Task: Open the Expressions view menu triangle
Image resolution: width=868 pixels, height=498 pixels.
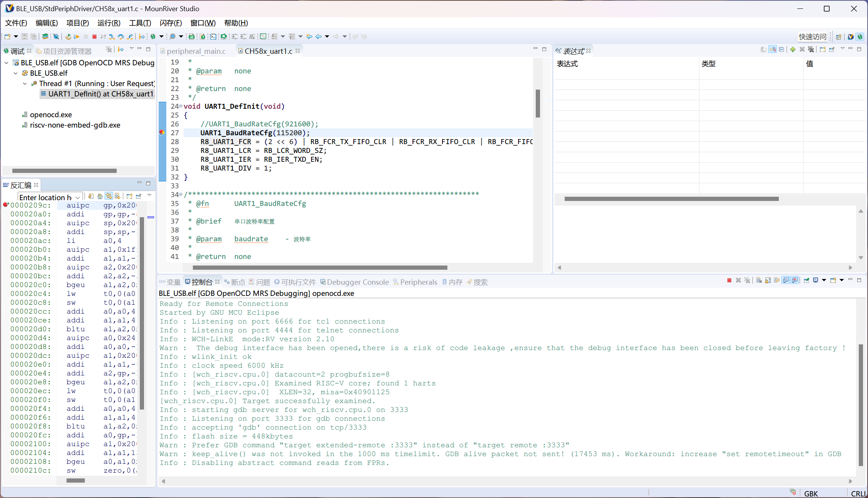Action: pos(842,49)
